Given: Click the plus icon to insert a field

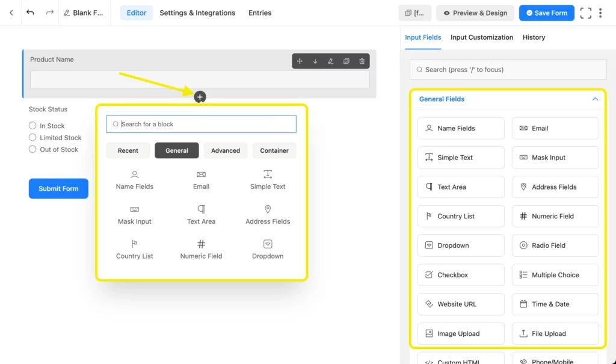Looking at the screenshot, I should click(x=200, y=97).
